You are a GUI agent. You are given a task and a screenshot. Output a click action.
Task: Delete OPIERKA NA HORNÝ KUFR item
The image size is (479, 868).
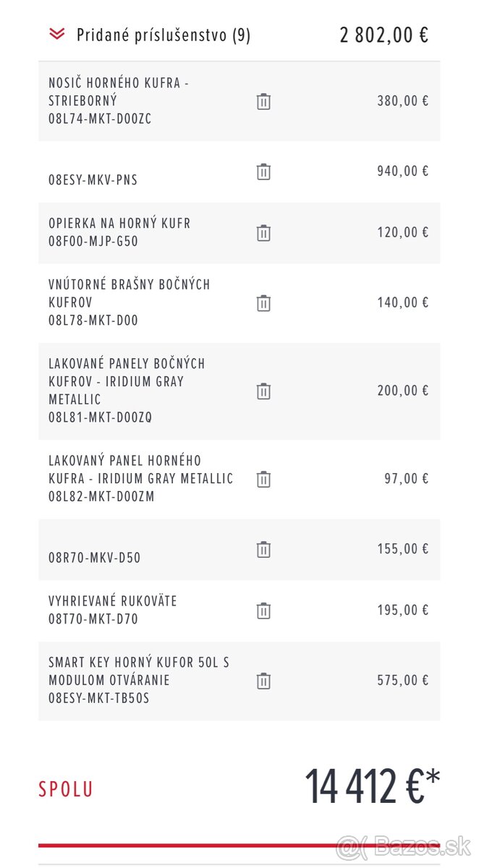(x=263, y=233)
